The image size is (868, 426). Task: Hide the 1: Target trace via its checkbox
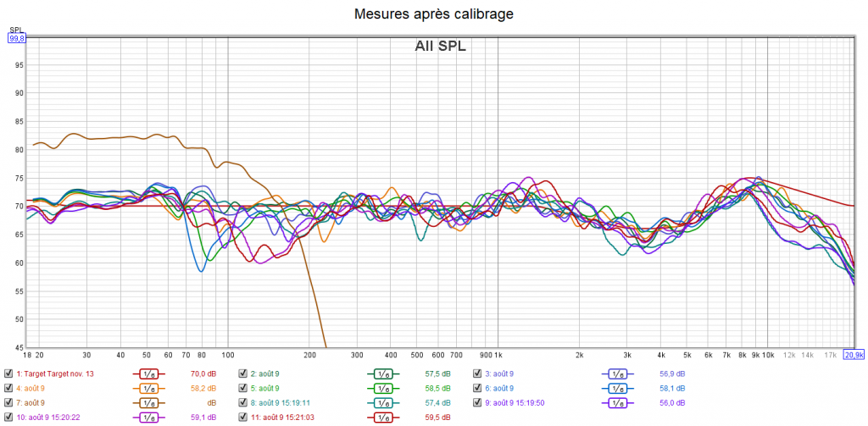point(8,373)
